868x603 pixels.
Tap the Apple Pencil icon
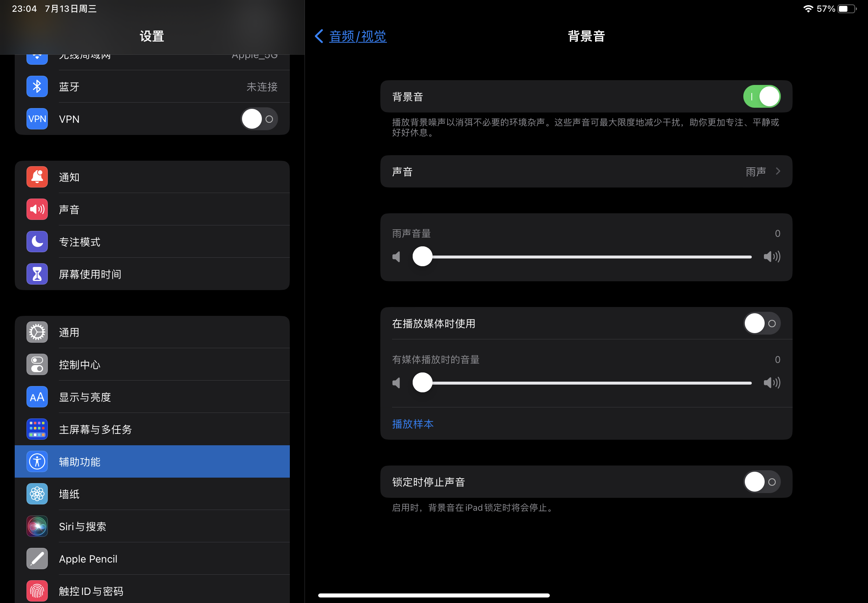click(37, 559)
